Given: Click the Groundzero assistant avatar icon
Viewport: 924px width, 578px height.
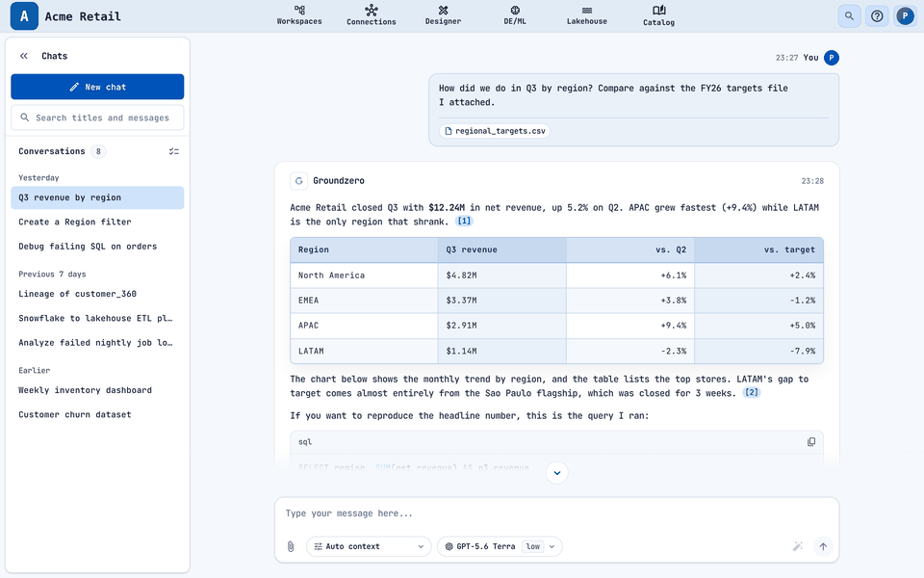Looking at the screenshot, I should pyautogui.click(x=298, y=181).
